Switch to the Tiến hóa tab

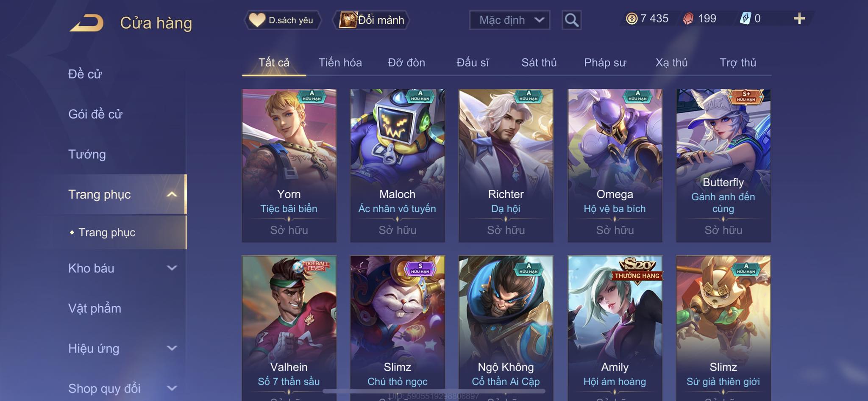340,63
